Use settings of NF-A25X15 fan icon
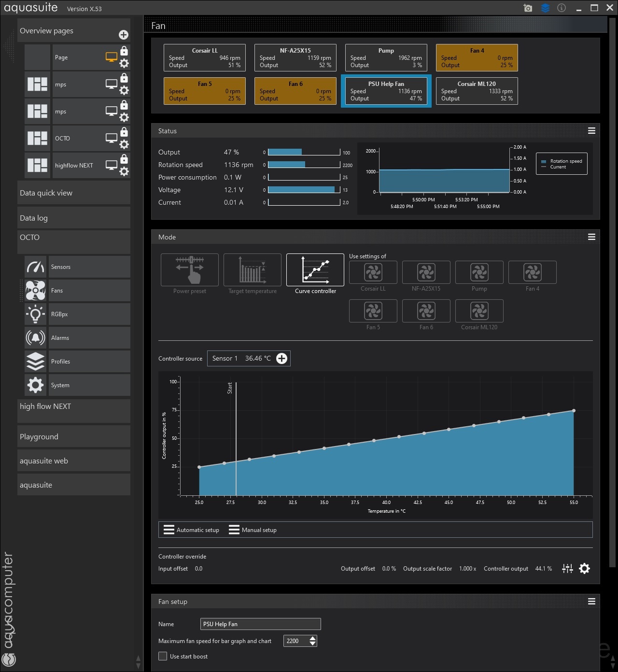Viewport: 618px width, 672px height. (426, 272)
